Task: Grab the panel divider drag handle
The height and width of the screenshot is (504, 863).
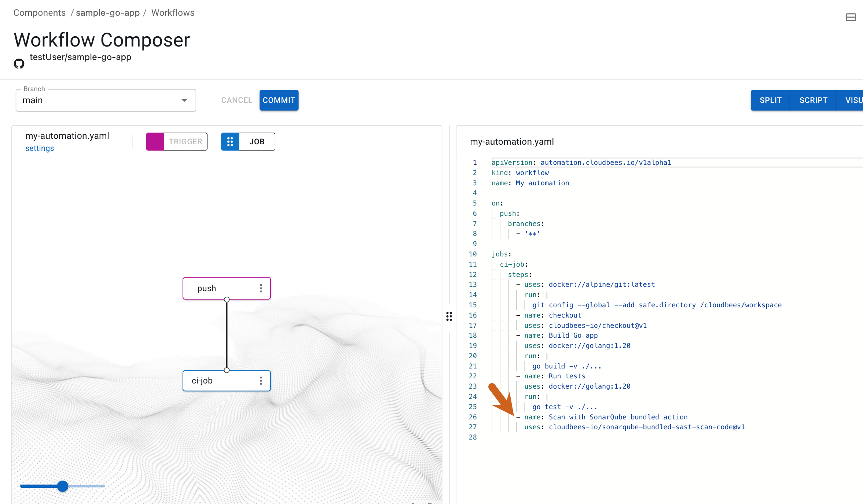Action: tap(449, 316)
